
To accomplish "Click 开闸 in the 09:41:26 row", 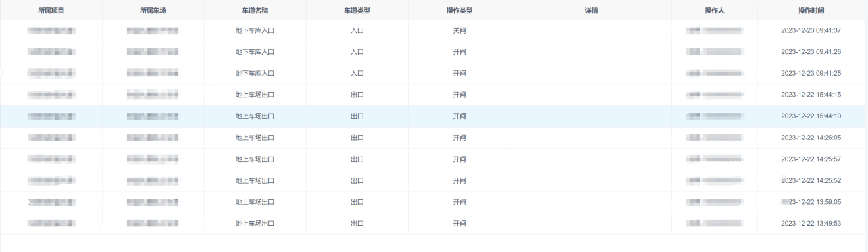I will coord(459,52).
